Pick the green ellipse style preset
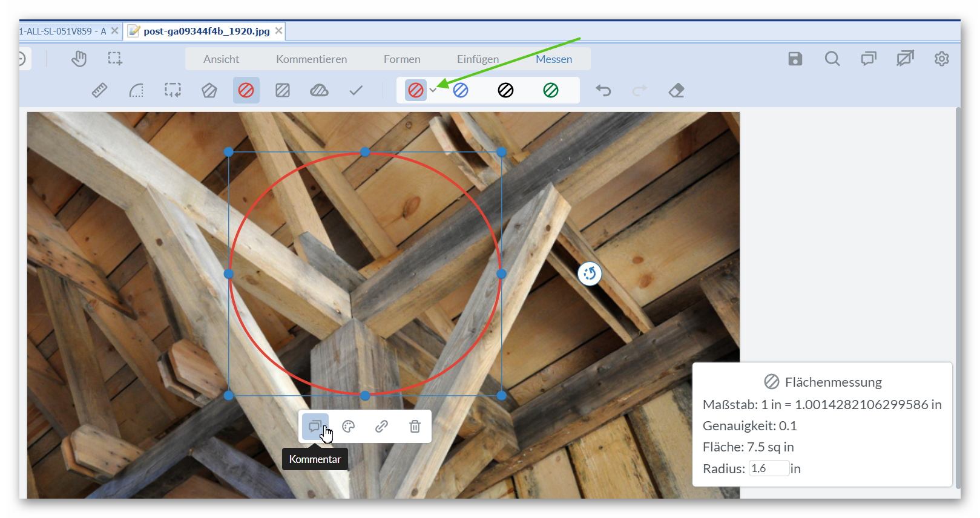Image resolution: width=980 pixels, height=518 pixels. tap(550, 91)
